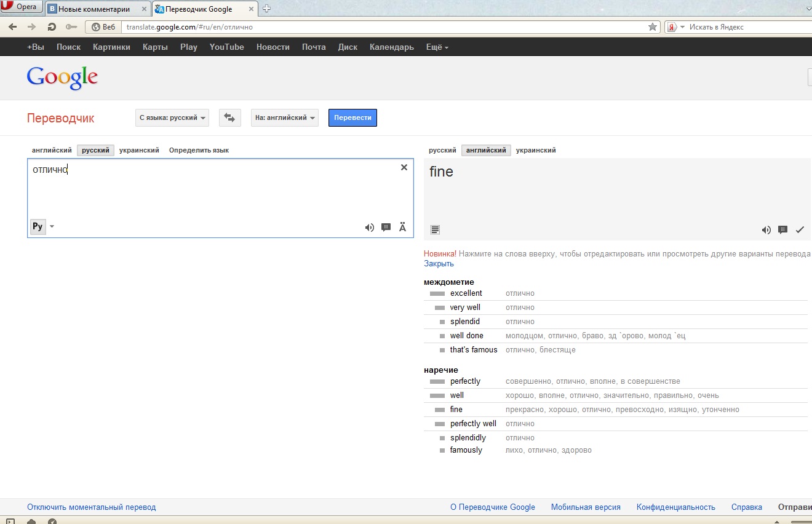Open Справка footer link
The image size is (812, 524).
point(747,507)
